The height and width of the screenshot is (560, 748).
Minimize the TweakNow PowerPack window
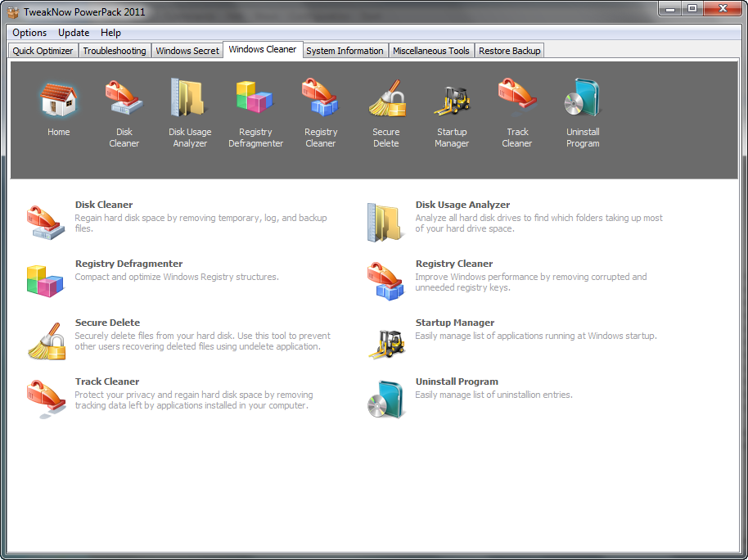[670, 9]
